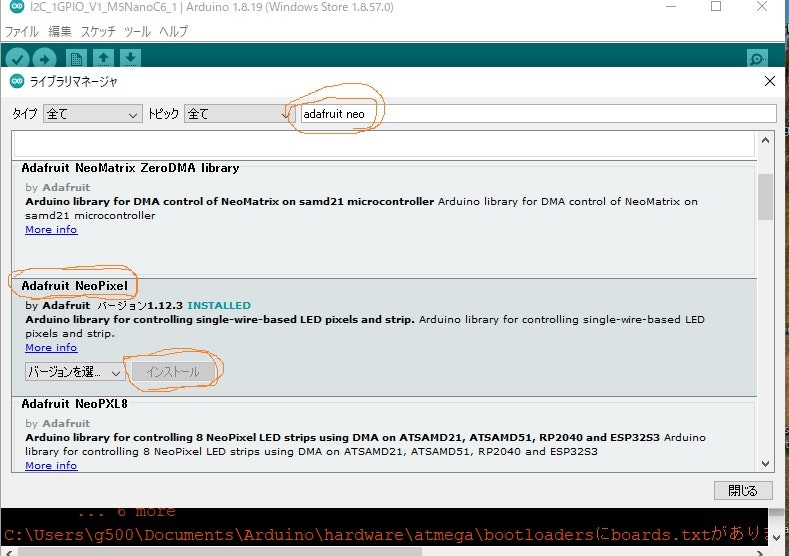This screenshot has height=556, width=789.
Task: Click the Arduino logo in main title bar
Action: click(17, 7)
